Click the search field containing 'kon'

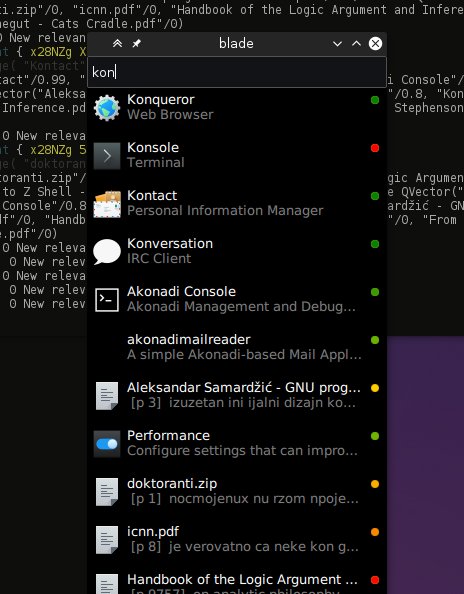click(x=237, y=72)
